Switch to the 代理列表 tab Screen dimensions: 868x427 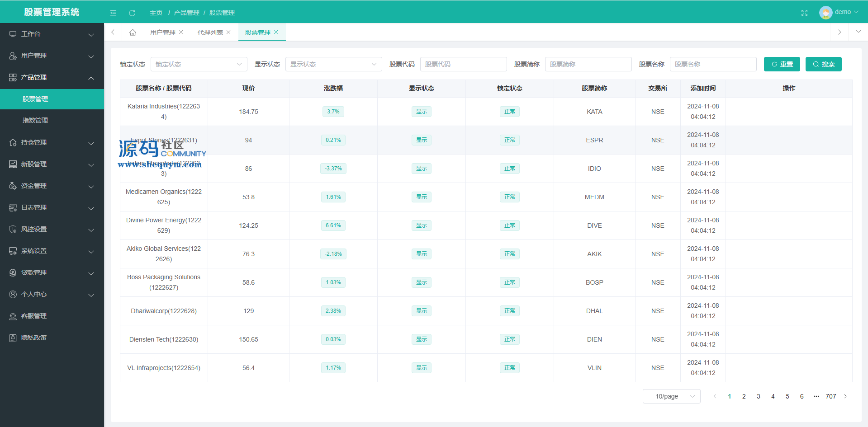tap(210, 33)
